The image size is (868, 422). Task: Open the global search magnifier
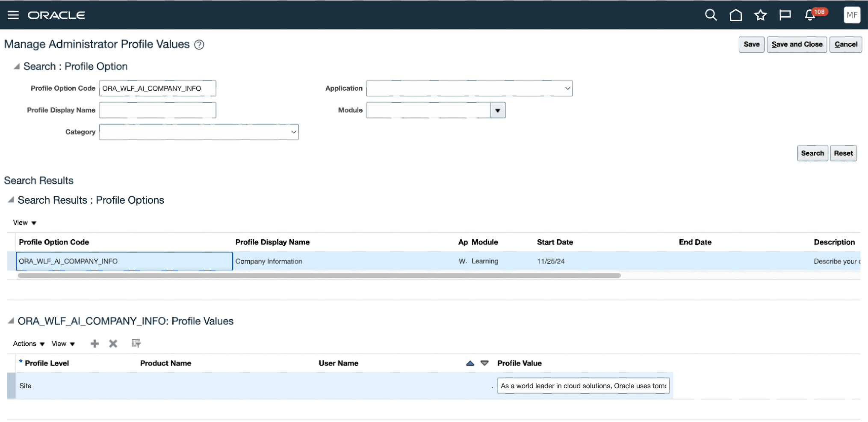click(711, 15)
